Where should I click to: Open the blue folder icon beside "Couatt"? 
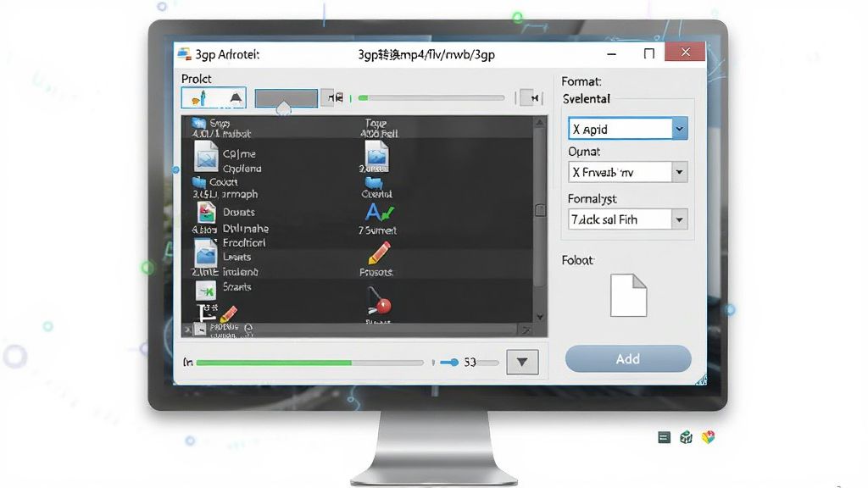click(x=199, y=181)
